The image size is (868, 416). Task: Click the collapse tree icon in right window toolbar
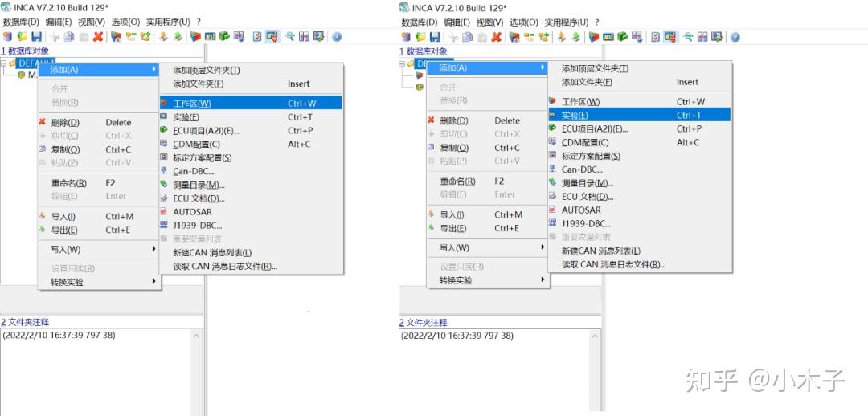530,37
